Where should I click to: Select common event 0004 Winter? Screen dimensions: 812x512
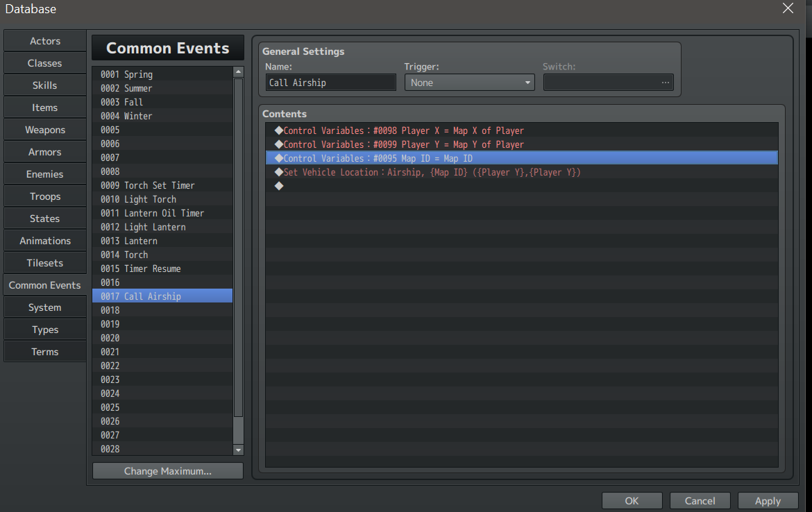click(x=162, y=117)
